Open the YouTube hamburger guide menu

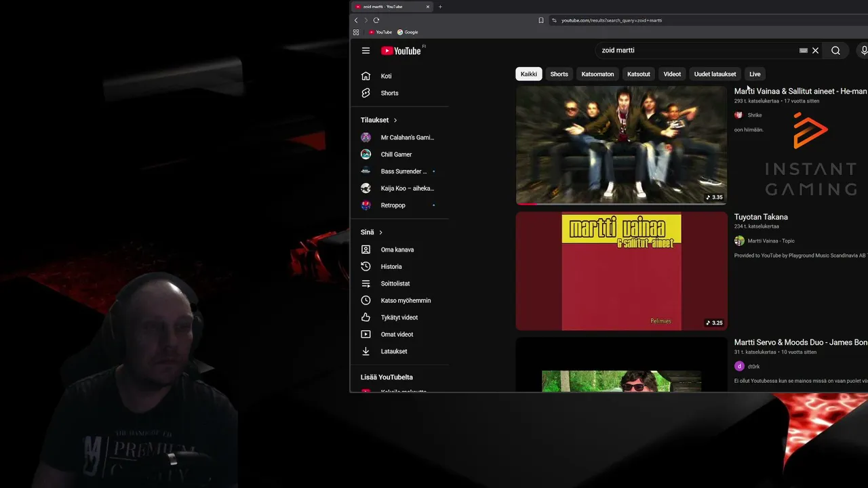pos(366,50)
